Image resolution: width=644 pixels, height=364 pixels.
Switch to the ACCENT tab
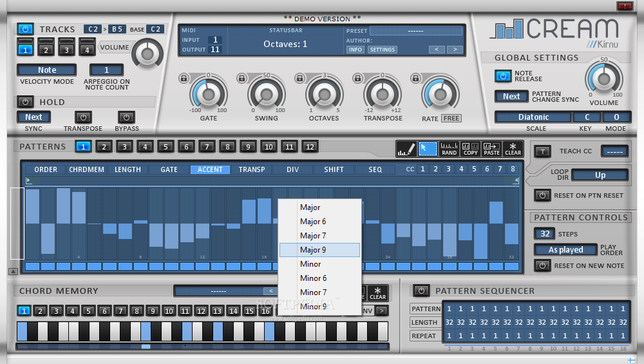(x=210, y=169)
